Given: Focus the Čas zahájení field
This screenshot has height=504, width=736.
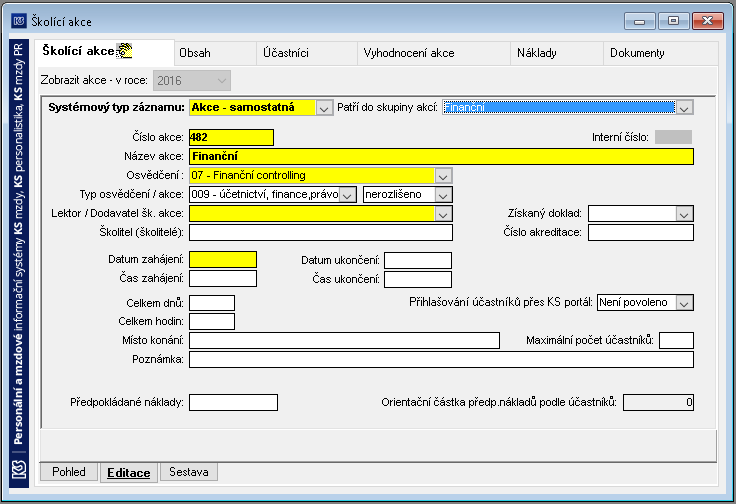Looking at the screenshot, I should tap(223, 278).
